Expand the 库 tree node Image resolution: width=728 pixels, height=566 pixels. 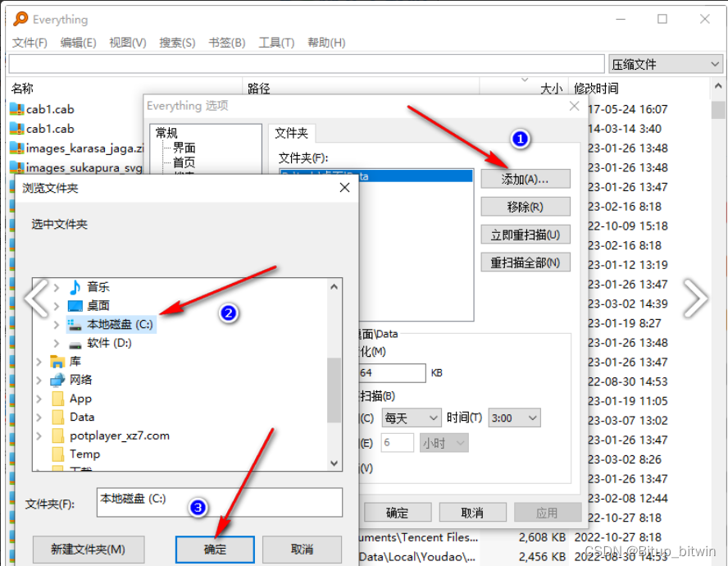(39, 362)
